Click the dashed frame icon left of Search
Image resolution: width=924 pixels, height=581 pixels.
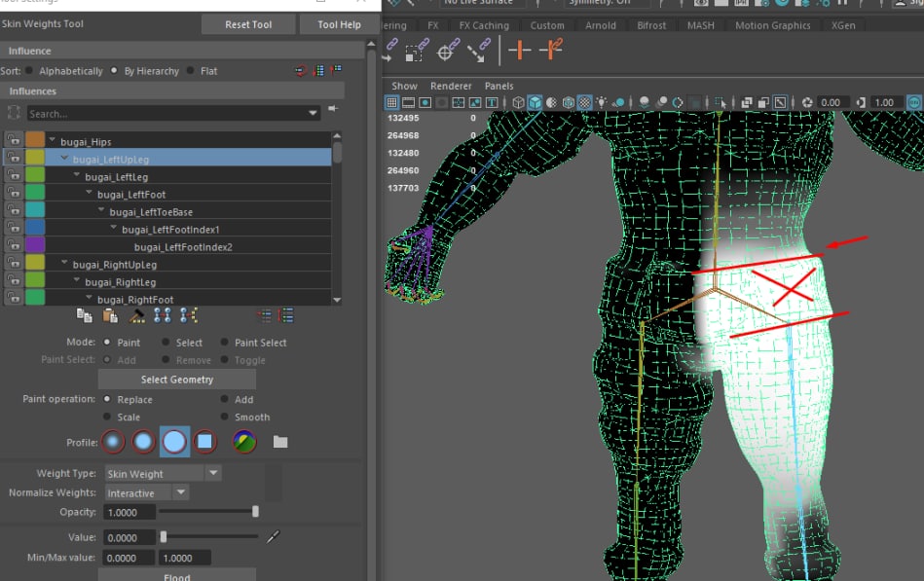point(15,113)
